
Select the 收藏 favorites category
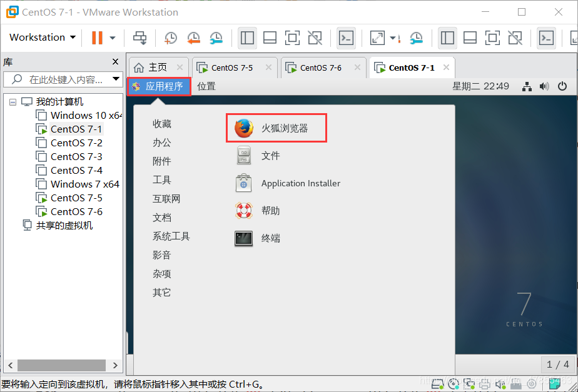tap(162, 124)
